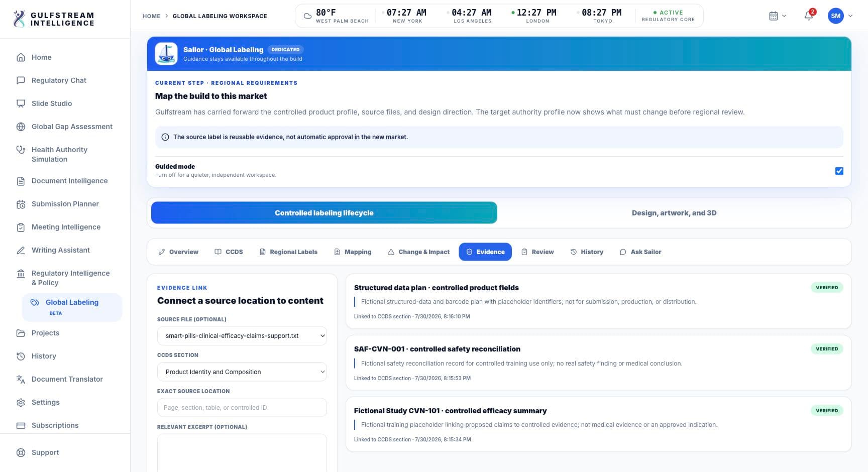This screenshot has height=472, width=868.
Task: Click the 'Map the build to this market' heading
Action: point(211,96)
